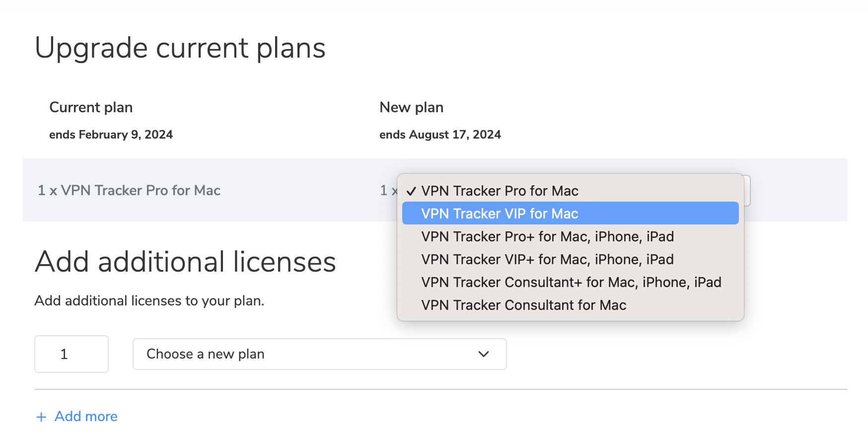Click the "ends February 9, 2024" date text
The width and height of the screenshot is (868, 438).
111,134
